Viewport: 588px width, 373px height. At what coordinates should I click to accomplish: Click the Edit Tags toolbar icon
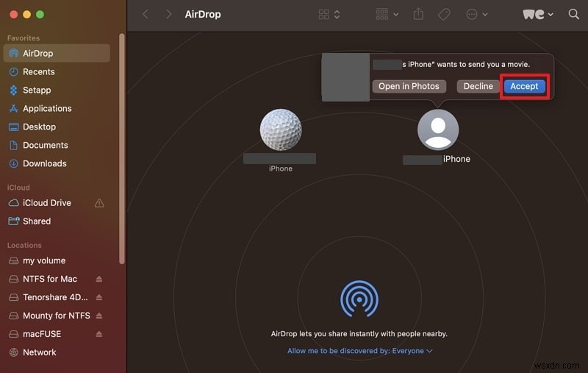[444, 14]
